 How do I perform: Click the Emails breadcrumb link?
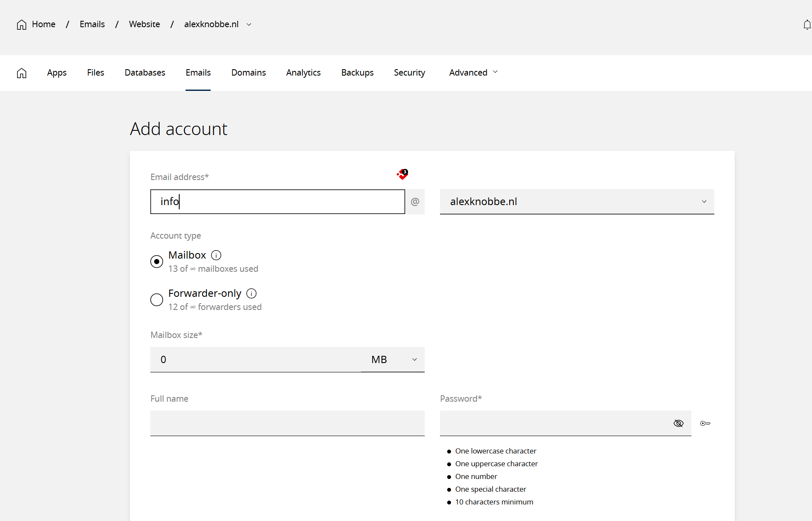[x=92, y=24]
